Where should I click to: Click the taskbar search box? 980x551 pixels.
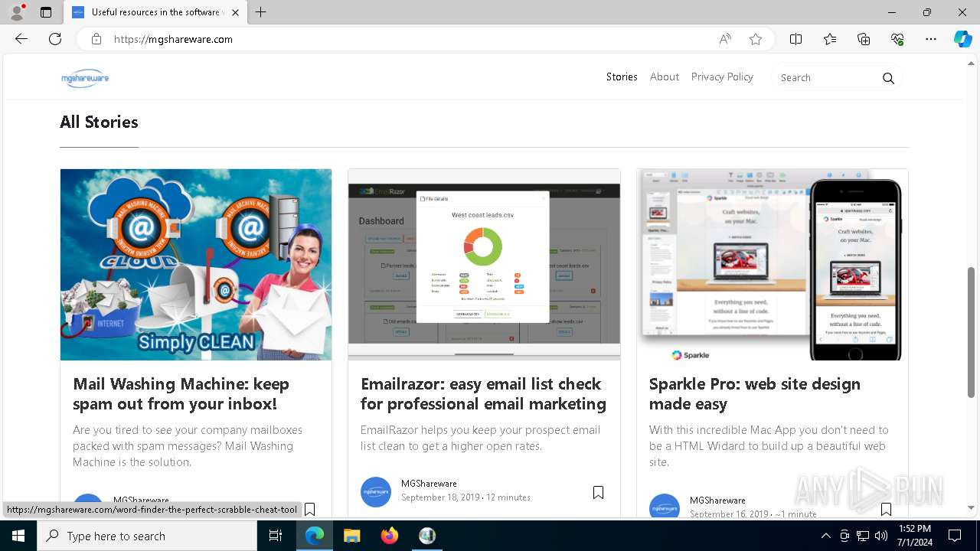(147, 536)
